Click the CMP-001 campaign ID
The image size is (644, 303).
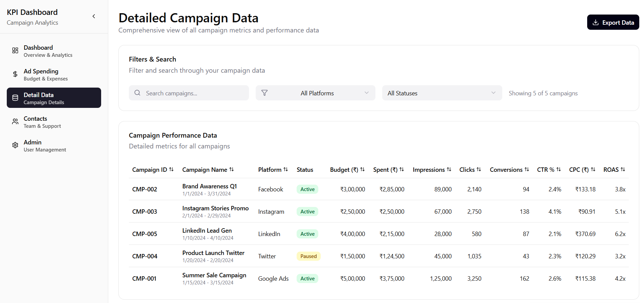[144, 279]
